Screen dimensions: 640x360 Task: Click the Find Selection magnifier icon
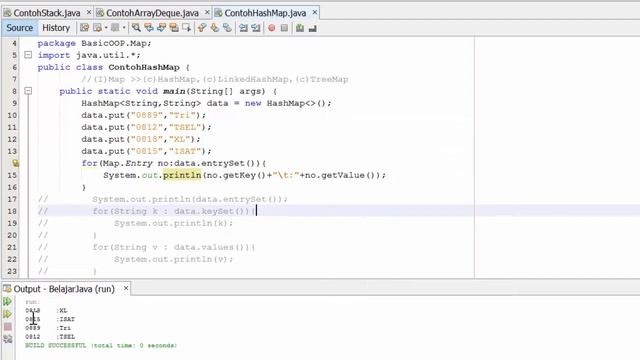point(136,28)
